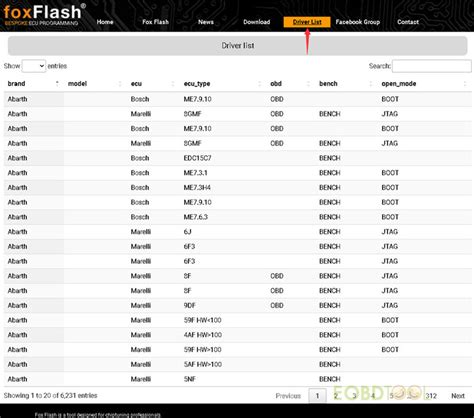
Task: Click JTAG in the 9DF row
Action: click(x=389, y=305)
